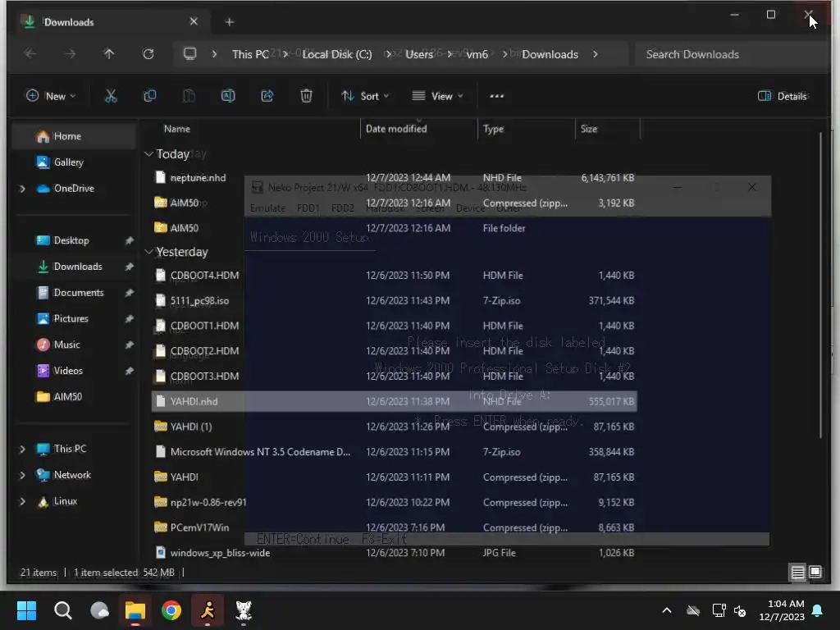Click the file list vertical scrollbar
This screenshot has width=840, height=630.
820,285
